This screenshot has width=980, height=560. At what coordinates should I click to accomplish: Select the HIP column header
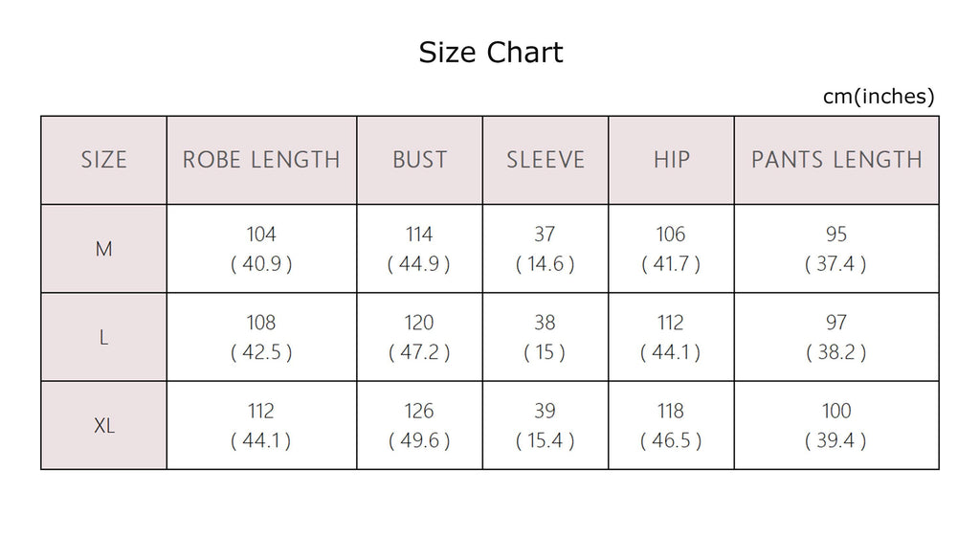pos(671,160)
